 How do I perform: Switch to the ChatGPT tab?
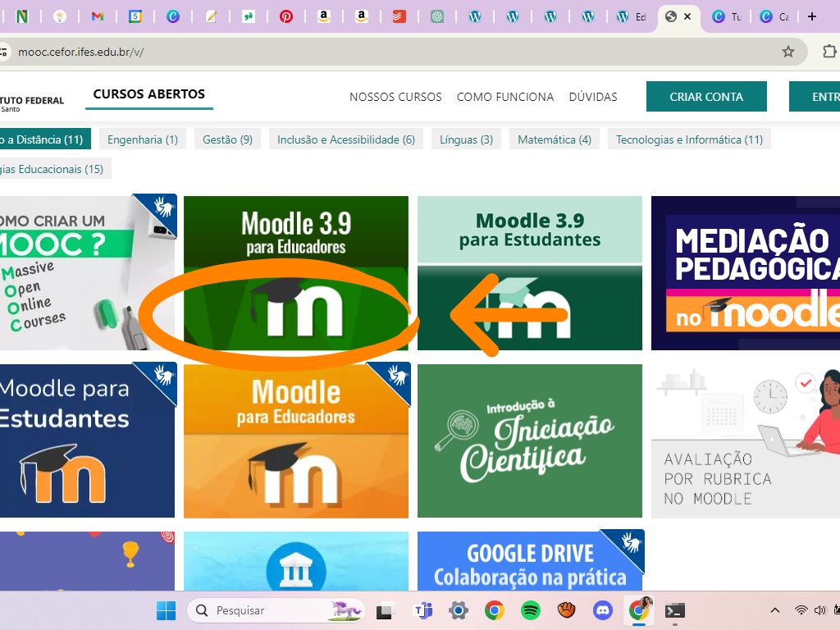point(437,16)
